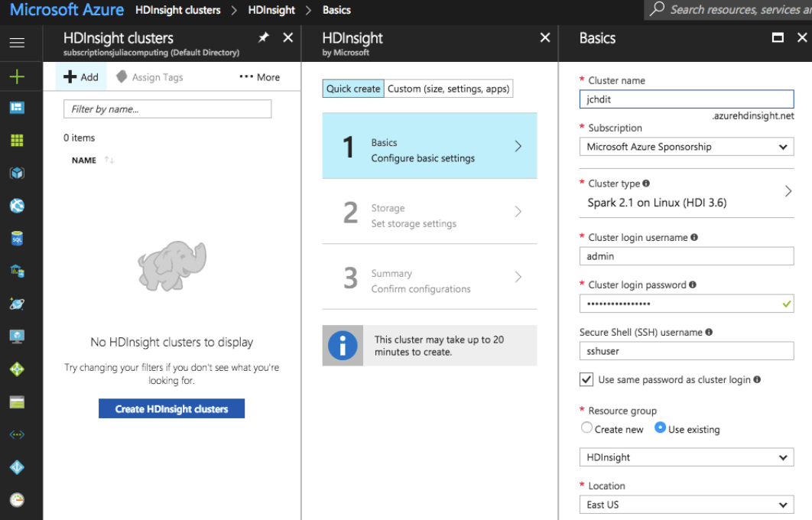
Task: Open the Subscription dropdown
Action: coord(686,147)
